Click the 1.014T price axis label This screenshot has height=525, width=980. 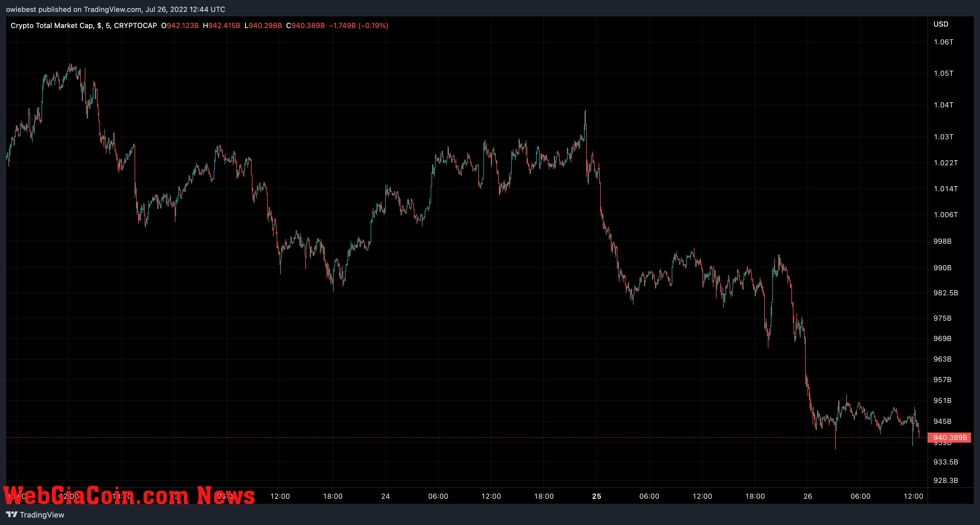click(946, 189)
